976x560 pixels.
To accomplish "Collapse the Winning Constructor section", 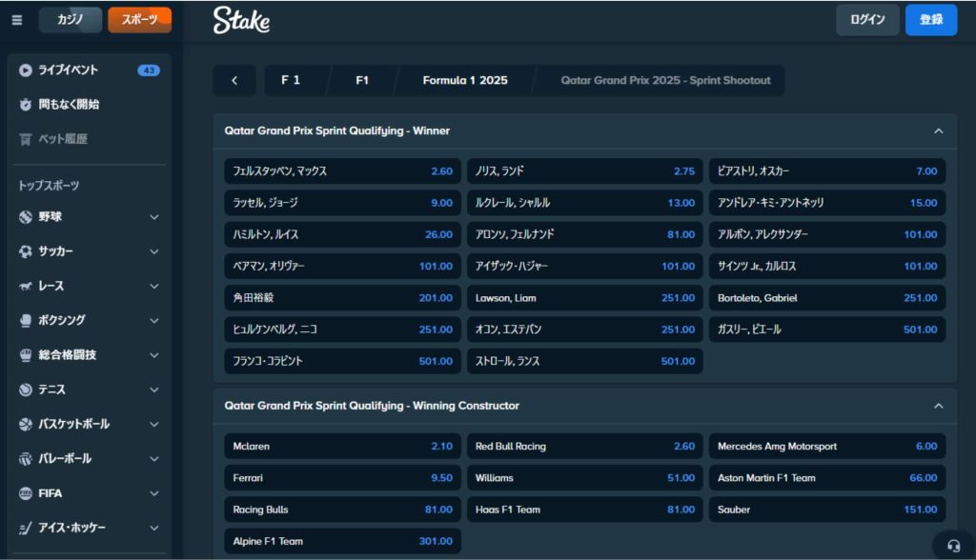I will coord(938,406).
